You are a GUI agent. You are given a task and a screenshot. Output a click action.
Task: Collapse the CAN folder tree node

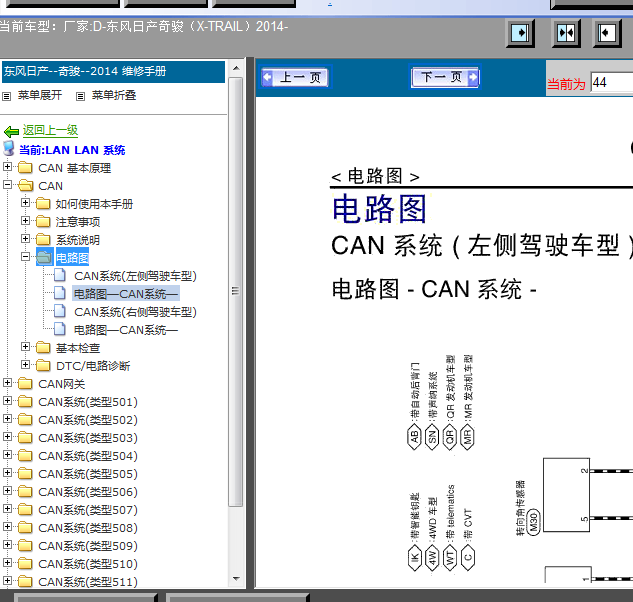9,186
